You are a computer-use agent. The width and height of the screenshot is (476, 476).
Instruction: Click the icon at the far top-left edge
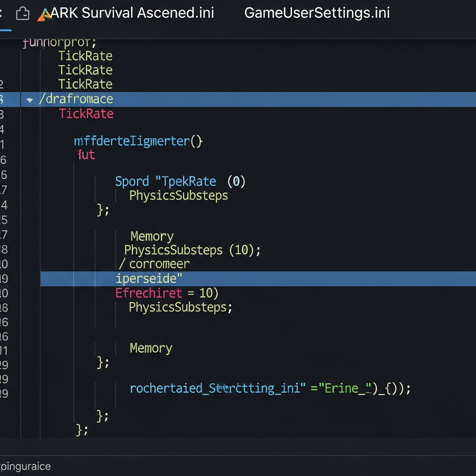pyautogui.click(x=2, y=13)
